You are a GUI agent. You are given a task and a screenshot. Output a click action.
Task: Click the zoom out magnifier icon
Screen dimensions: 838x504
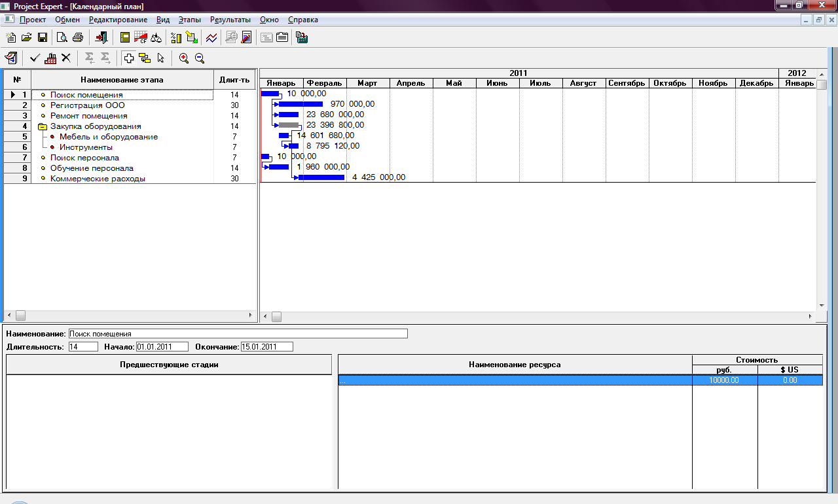(x=200, y=58)
